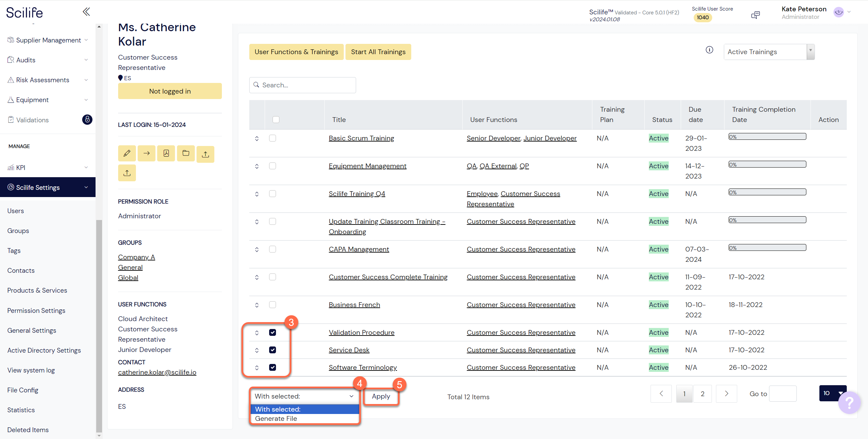Click the sort arrows on Service Desk row
Screen dimensions: 868x439
(x=257, y=350)
